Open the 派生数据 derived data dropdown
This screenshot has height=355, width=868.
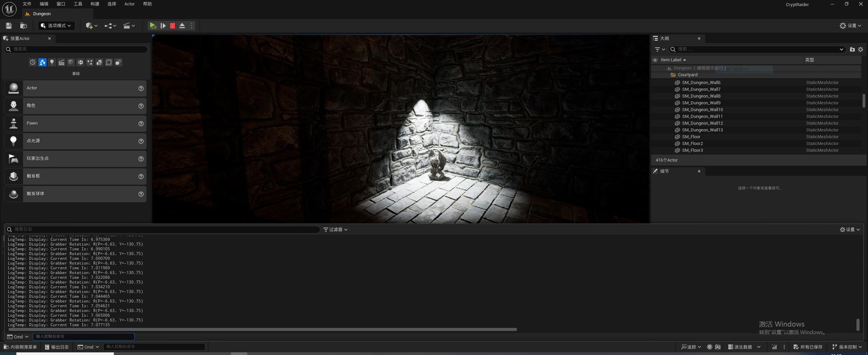pos(745,347)
